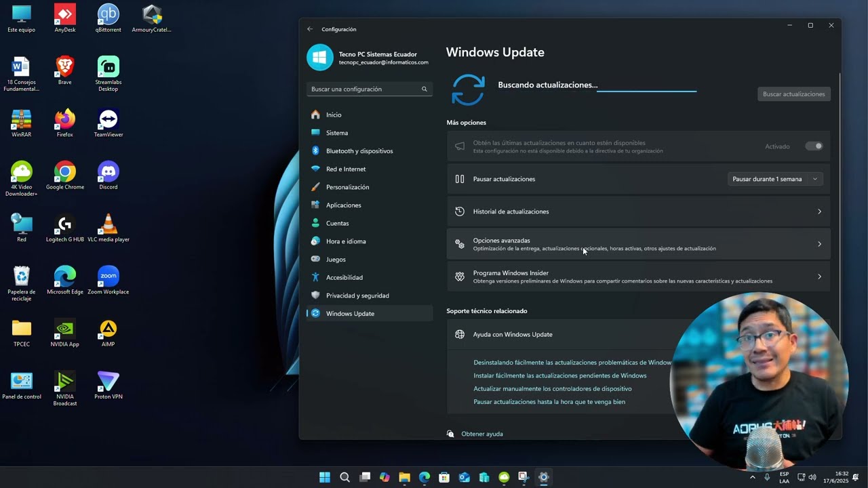Viewport: 868px width, 488px height.
Task: Open Opciones avanzadas
Action: (x=638, y=244)
